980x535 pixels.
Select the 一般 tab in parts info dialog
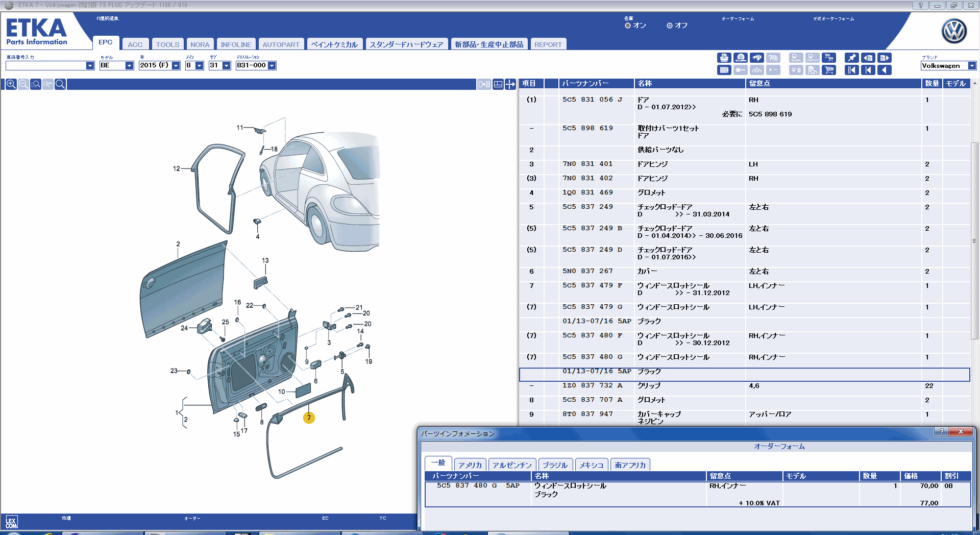(438, 463)
